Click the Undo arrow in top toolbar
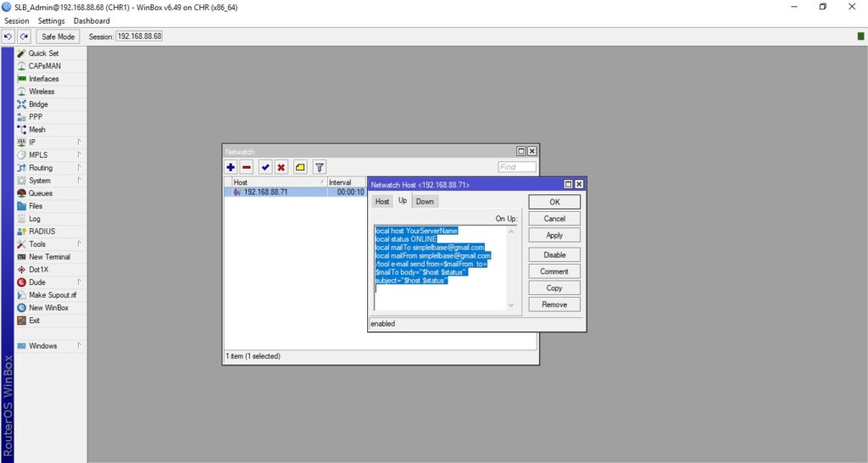Viewport: 868px width, 463px height. [x=8, y=36]
